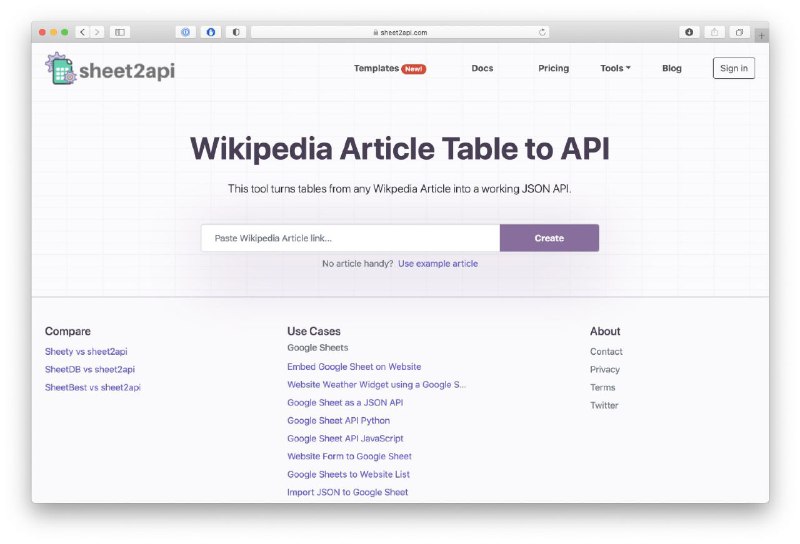Click the Safari share icon

click(714, 32)
